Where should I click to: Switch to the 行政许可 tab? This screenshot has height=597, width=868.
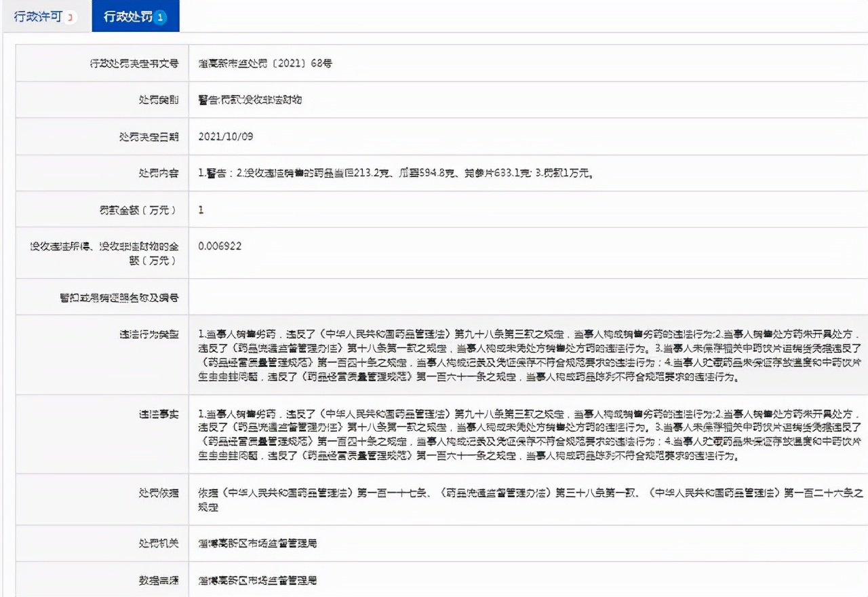click(x=45, y=17)
